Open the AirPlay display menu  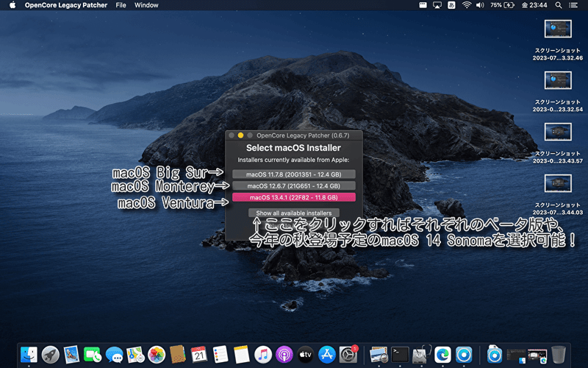tap(437, 5)
